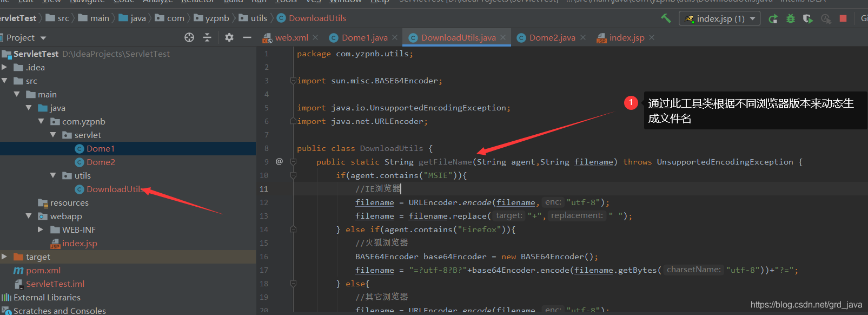
Task: Open the Project view dropdown
Action: tap(43, 38)
